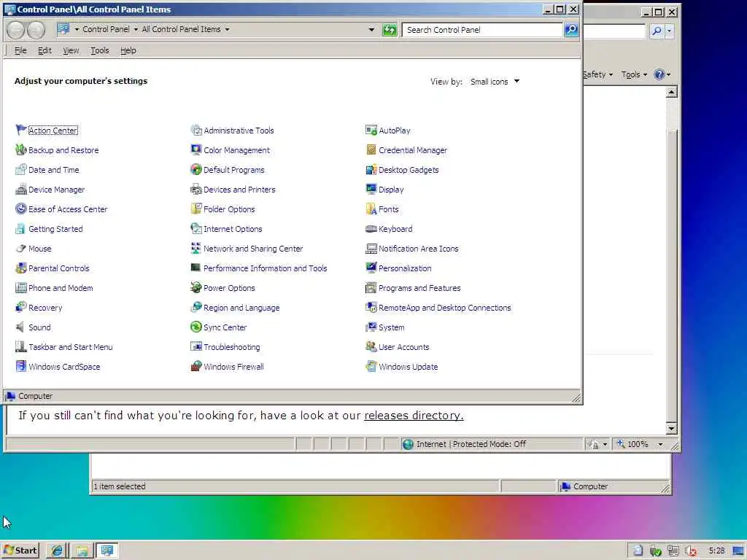This screenshot has height=560, width=747.
Task: Click the clock showing 5:28
Action: (716, 551)
